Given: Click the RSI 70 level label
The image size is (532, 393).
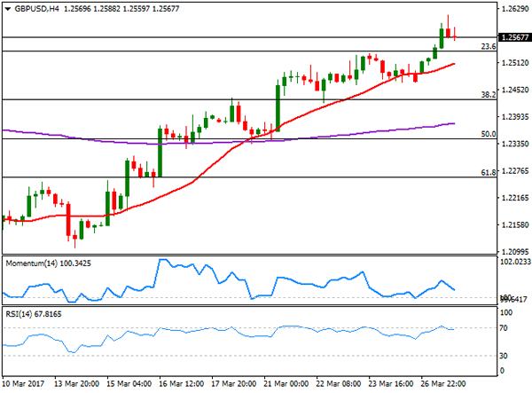Looking at the screenshot, I should point(504,328).
